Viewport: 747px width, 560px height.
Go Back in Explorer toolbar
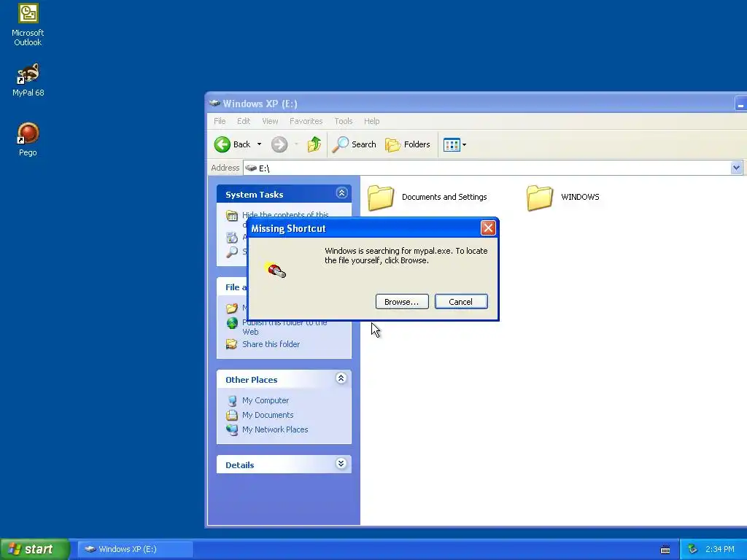(x=233, y=144)
